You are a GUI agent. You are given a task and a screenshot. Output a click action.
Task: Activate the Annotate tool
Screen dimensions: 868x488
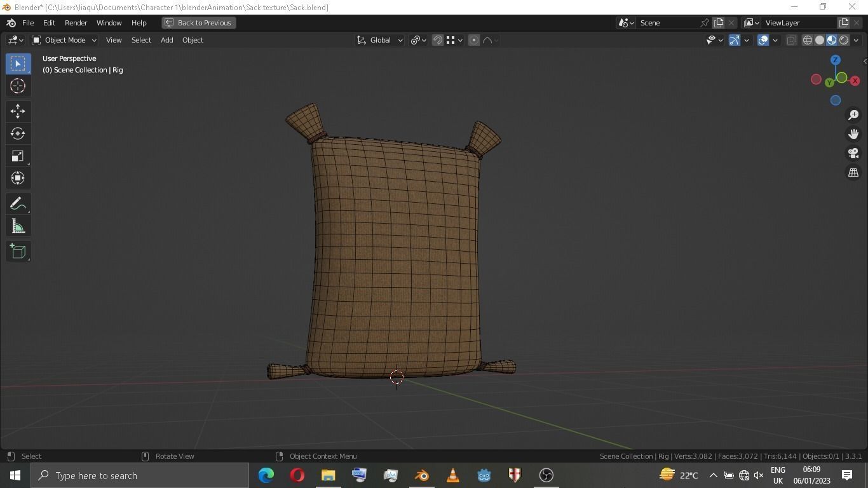tap(17, 203)
